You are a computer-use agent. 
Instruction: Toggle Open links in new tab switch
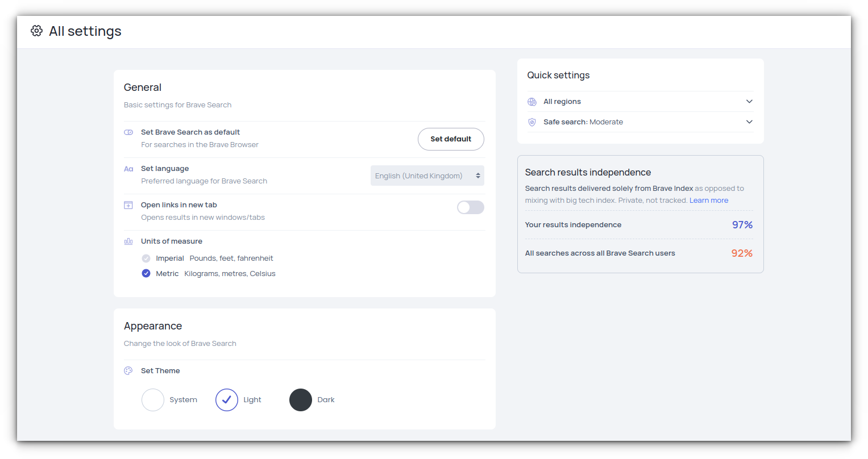coord(471,207)
